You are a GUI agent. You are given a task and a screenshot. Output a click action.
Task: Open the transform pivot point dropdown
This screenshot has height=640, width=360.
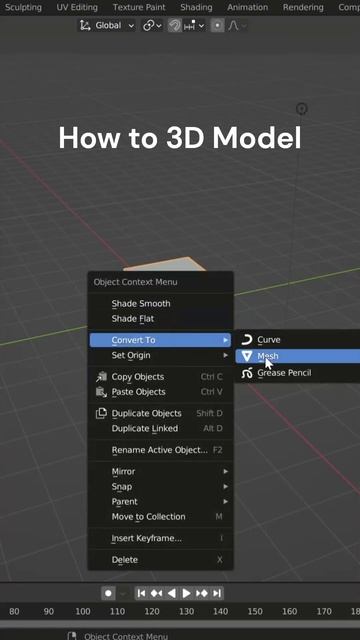[x=152, y=26]
